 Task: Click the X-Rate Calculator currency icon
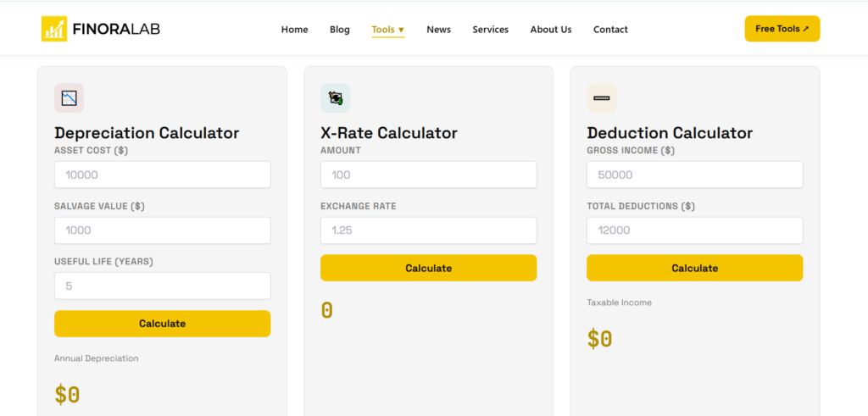[x=336, y=98]
